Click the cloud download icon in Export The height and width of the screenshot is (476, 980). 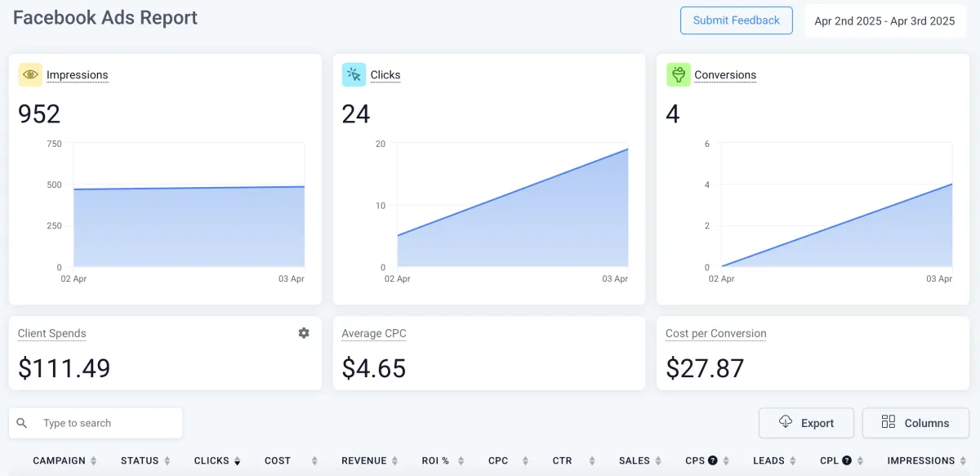click(786, 422)
